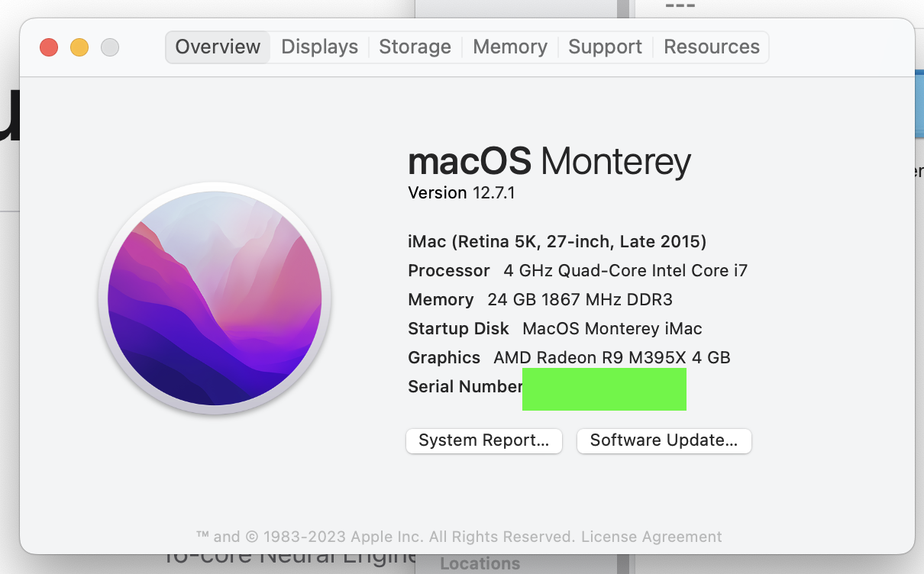The image size is (924, 574).
Task: Click the Version 12.7.1 text
Action: click(461, 193)
